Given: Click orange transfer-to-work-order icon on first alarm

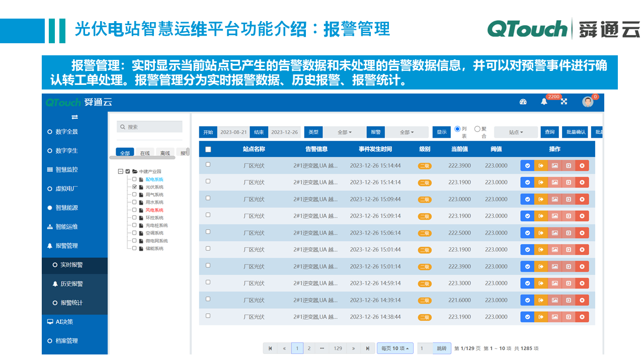Looking at the screenshot, I should point(541,165).
